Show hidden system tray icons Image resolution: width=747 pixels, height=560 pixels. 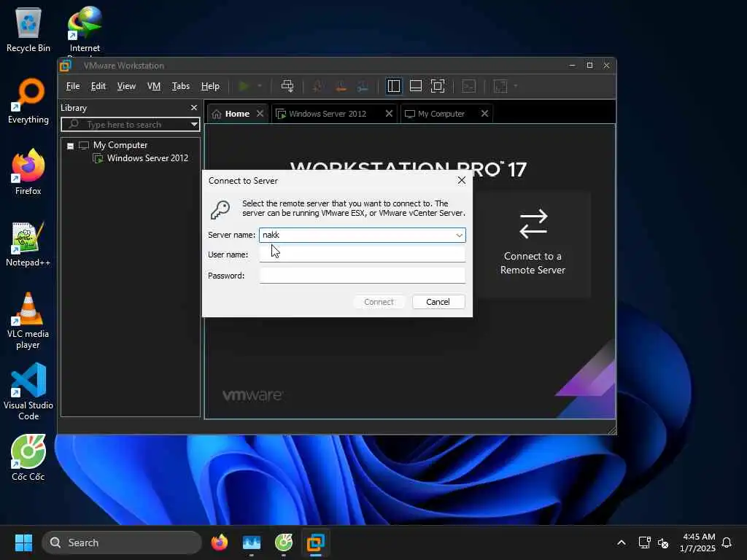[622, 542]
